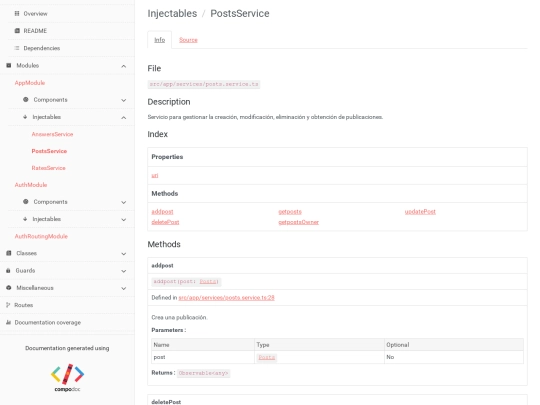Image resolution: width=540 pixels, height=405 pixels.
Task: Click the AppModule Components cog icon
Action: pos(25,100)
